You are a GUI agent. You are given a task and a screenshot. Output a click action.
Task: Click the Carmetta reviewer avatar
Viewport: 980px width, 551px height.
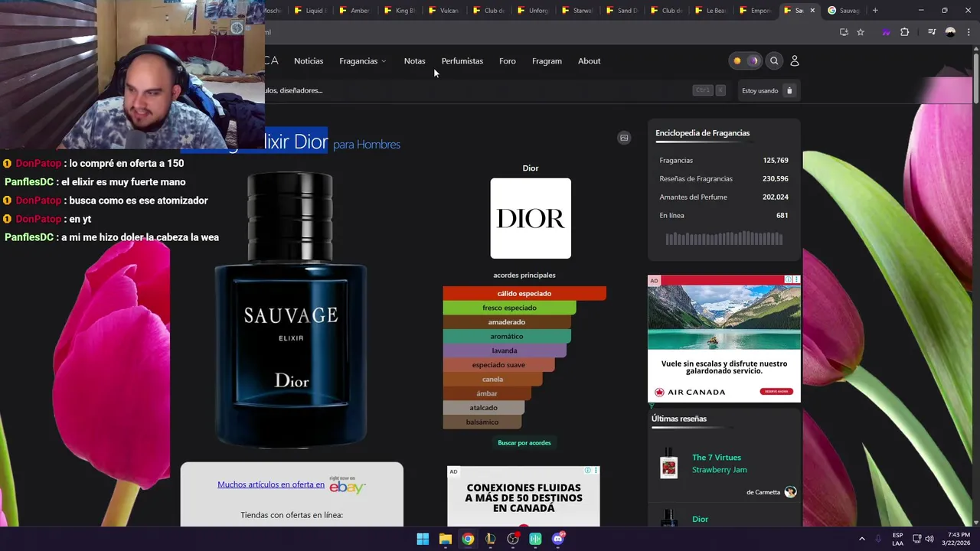pos(790,492)
